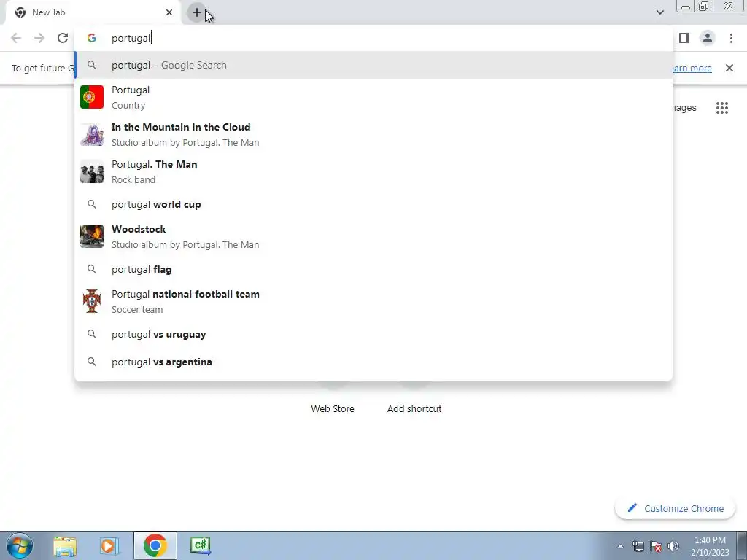The width and height of the screenshot is (747, 560).
Task: Click the forward navigation arrow
Action: (39, 38)
